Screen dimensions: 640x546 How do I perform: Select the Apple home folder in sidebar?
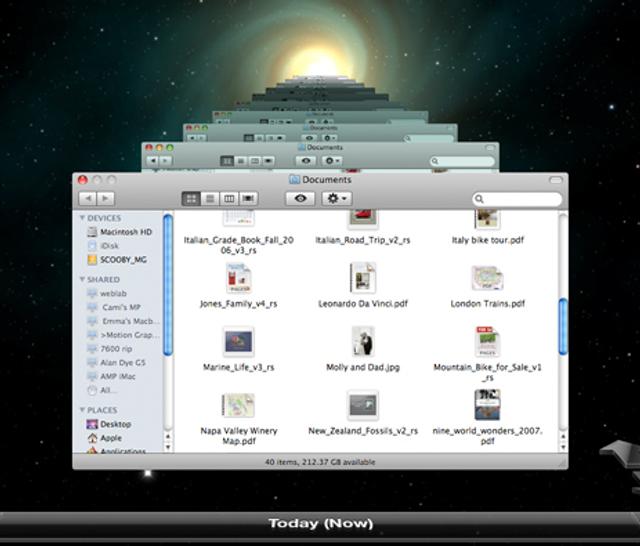(x=104, y=438)
